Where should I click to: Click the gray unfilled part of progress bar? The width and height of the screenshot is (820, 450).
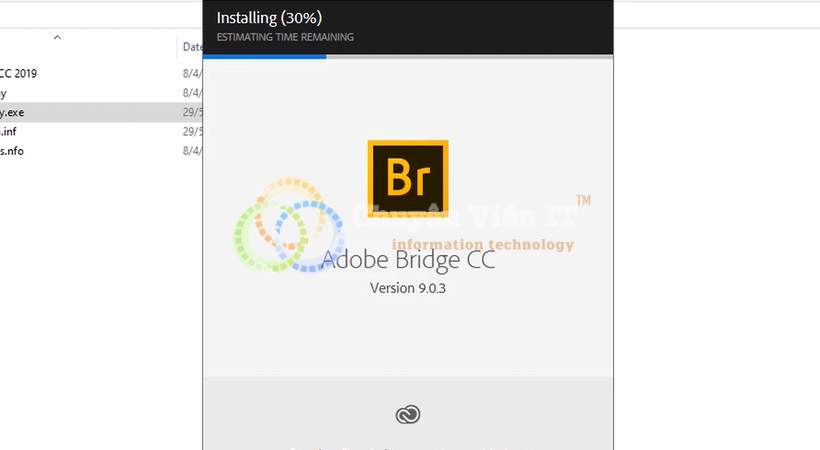470,57
